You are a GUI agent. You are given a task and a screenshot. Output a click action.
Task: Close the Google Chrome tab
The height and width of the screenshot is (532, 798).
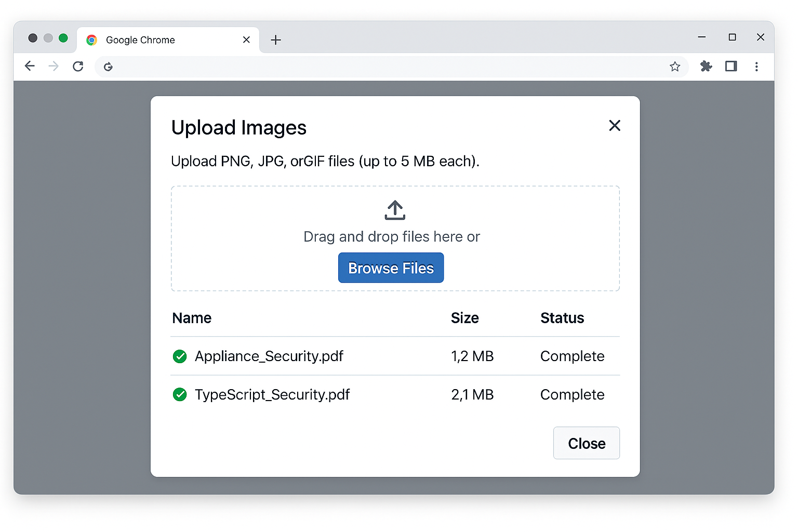point(246,40)
